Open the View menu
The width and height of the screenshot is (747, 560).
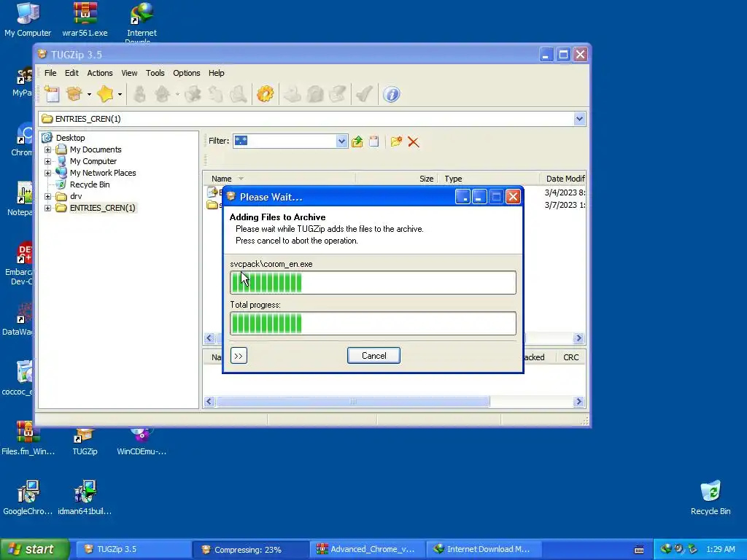coord(129,73)
